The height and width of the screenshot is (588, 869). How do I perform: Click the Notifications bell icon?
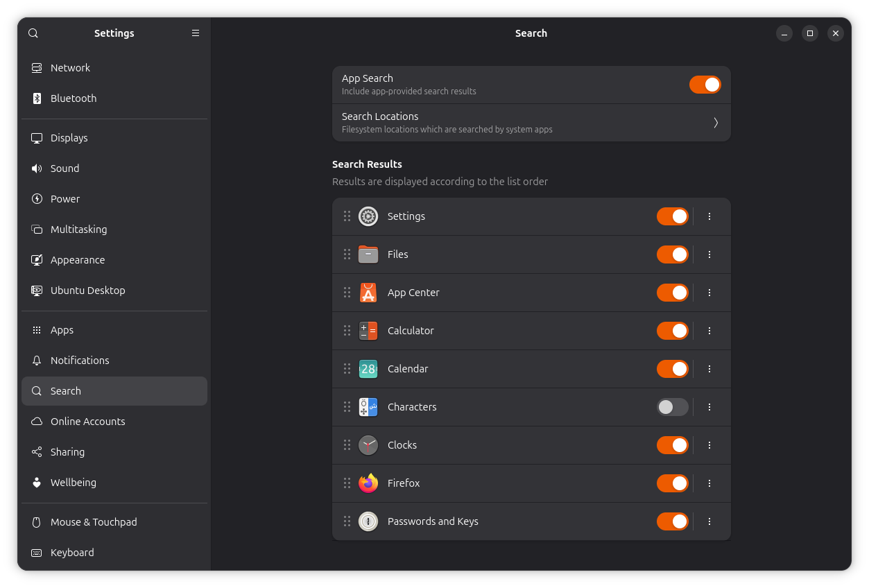pyautogui.click(x=37, y=361)
